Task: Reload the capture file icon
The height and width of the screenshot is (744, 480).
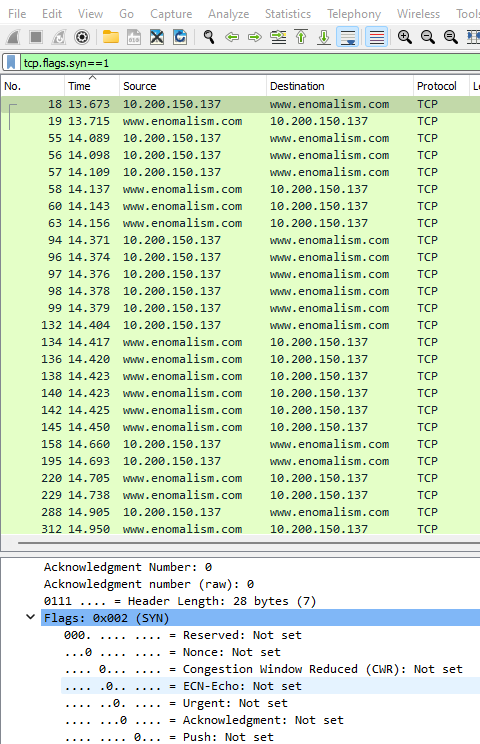Action: point(180,37)
